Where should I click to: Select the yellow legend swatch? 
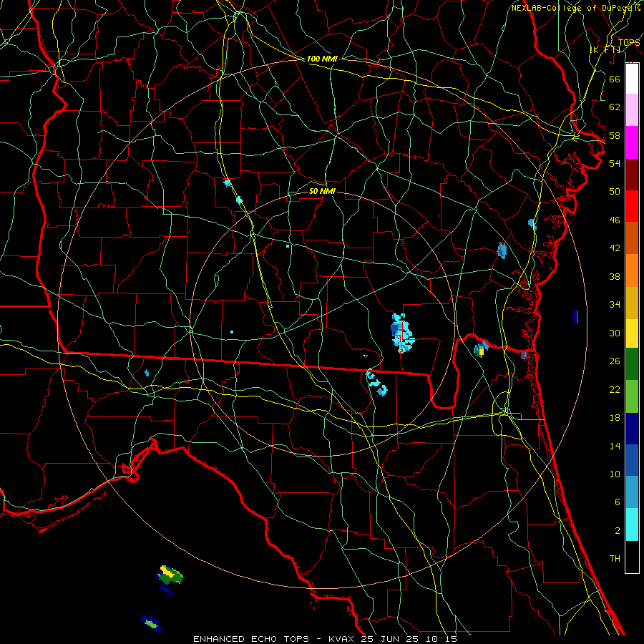(x=632, y=333)
